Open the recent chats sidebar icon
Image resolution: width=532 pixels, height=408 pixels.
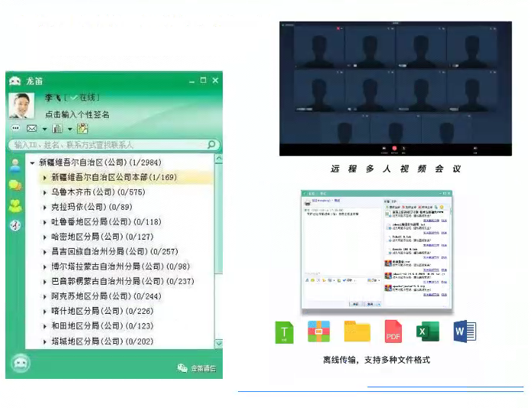(x=15, y=185)
